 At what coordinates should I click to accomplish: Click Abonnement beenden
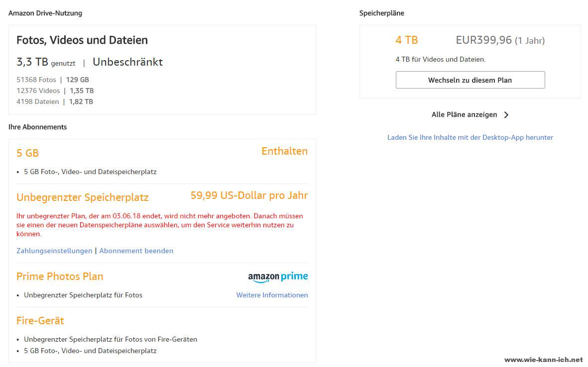[136, 251]
